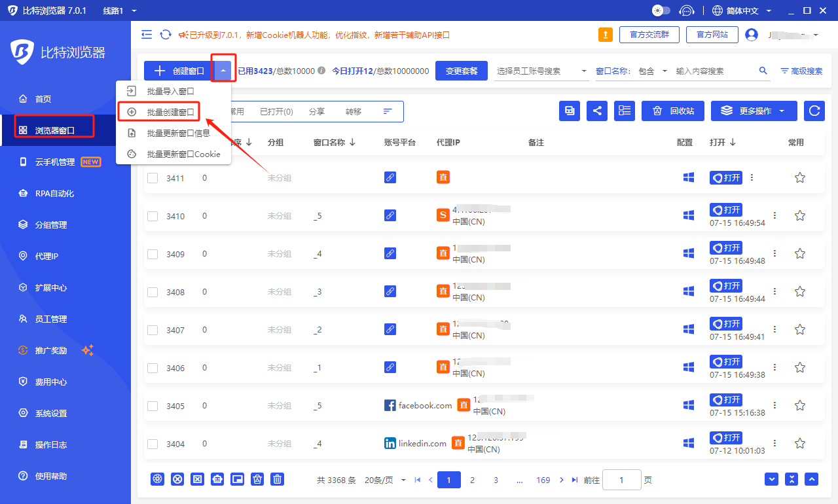Select the checkbox for window 3406
838x504 pixels.
pyautogui.click(x=153, y=368)
